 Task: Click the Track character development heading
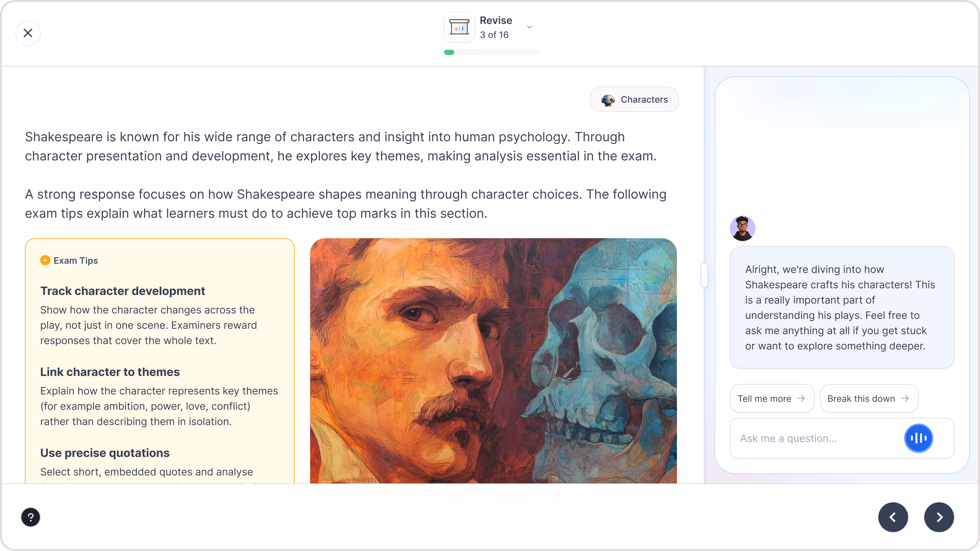point(122,291)
